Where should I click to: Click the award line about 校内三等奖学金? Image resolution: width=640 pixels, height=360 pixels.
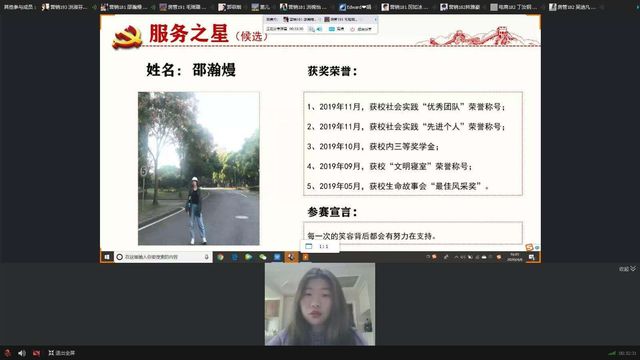click(373, 147)
